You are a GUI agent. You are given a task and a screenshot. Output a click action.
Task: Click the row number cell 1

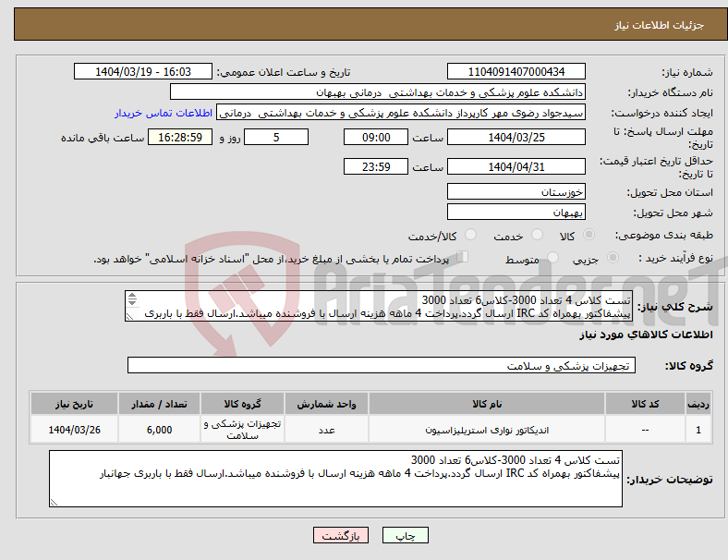point(698,430)
